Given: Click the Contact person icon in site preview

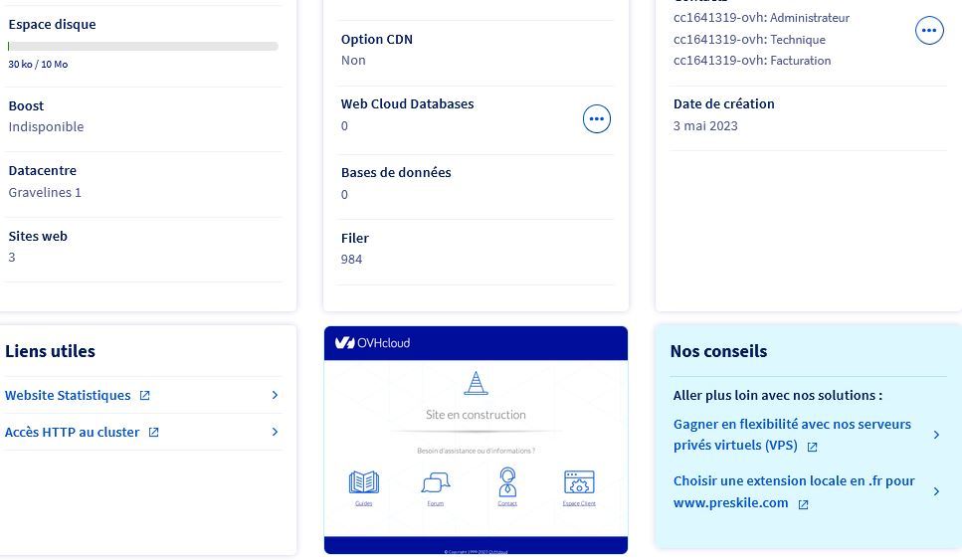Looking at the screenshot, I should [x=507, y=482].
